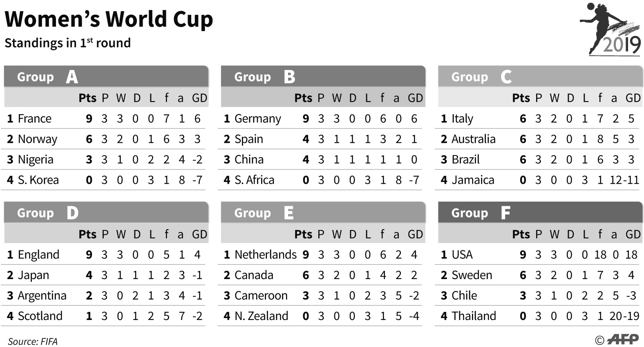
Task: Select the Group B header
Action: tap(323, 77)
